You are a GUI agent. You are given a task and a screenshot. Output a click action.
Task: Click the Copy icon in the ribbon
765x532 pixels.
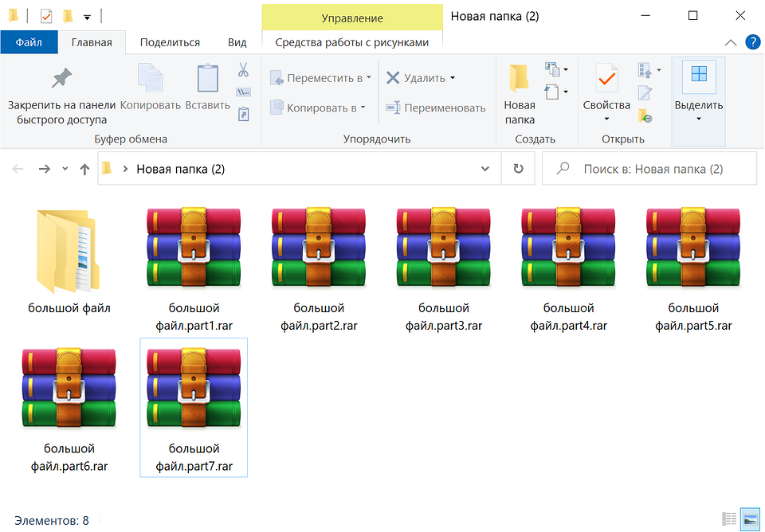click(151, 77)
